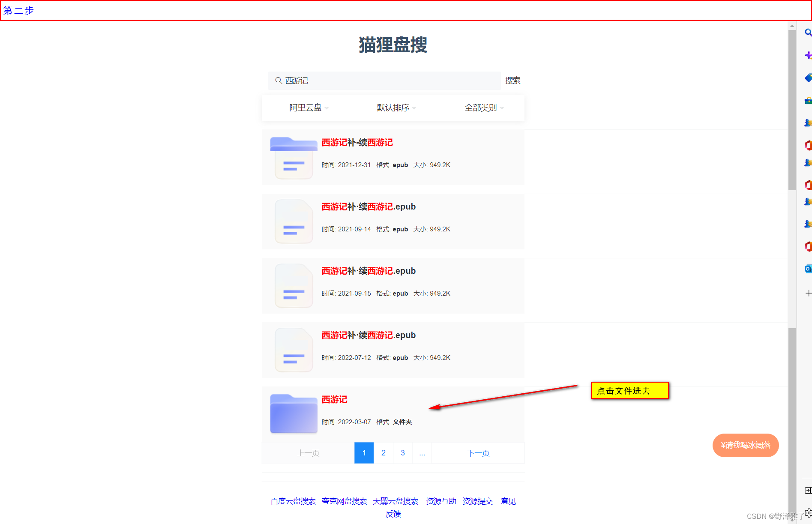The height and width of the screenshot is (524, 812).
Task: Click the upper page scrollbar thumb
Action: [x=792, y=110]
